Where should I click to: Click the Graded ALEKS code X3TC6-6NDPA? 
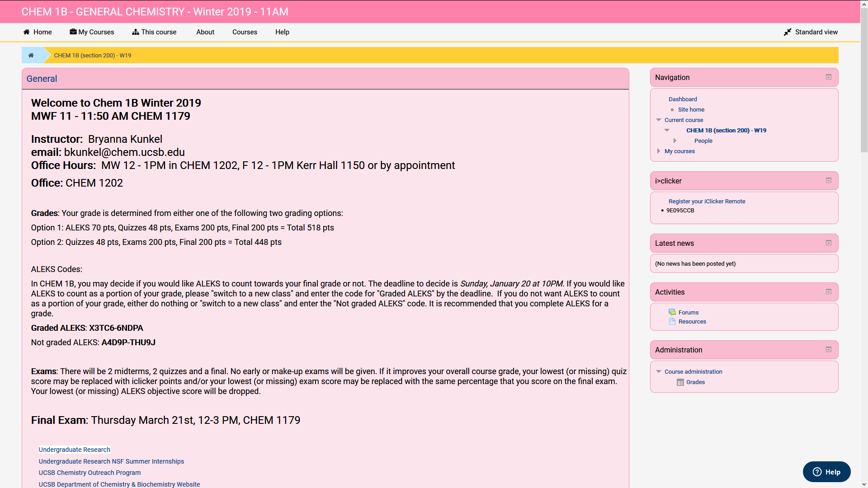(116, 328)
